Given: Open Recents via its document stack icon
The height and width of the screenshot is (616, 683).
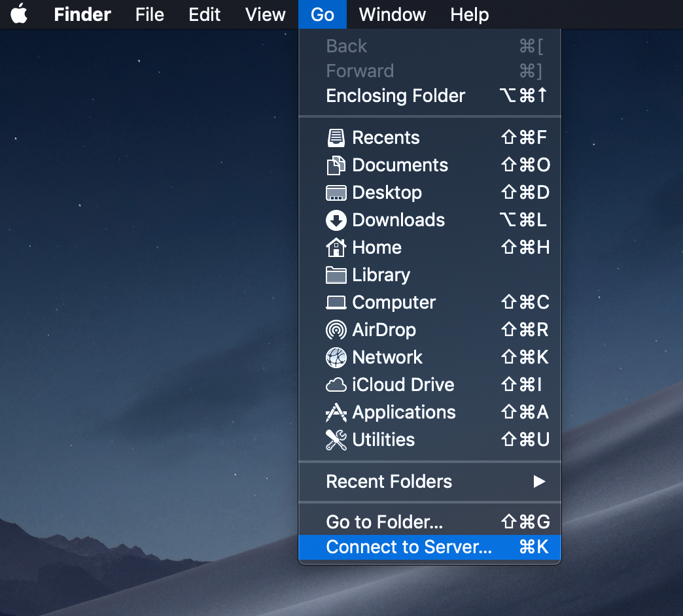Looking at the screenshot, I should 336,137.
